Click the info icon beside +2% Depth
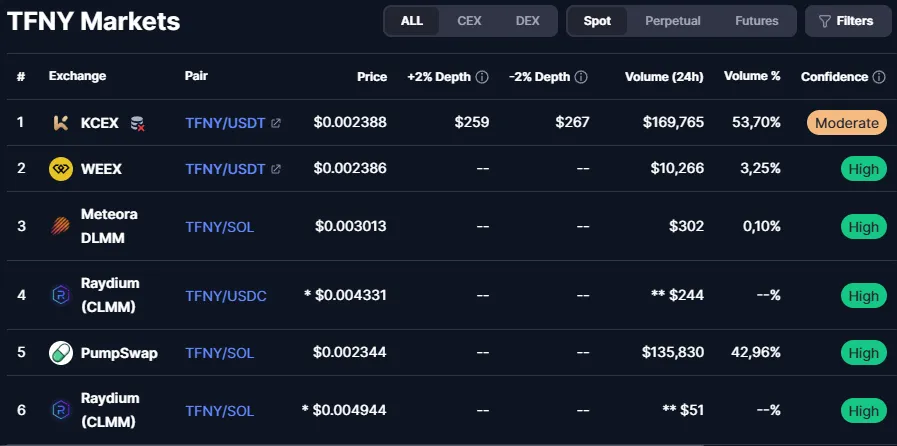The image size is (897, 446). (x=482, y=77)
